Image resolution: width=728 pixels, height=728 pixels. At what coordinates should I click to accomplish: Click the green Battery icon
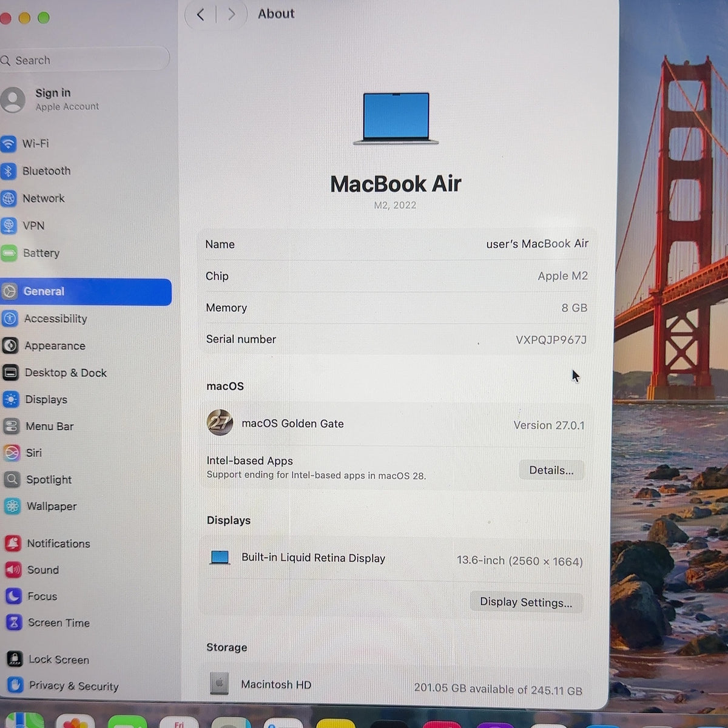(x=9, y=253)
